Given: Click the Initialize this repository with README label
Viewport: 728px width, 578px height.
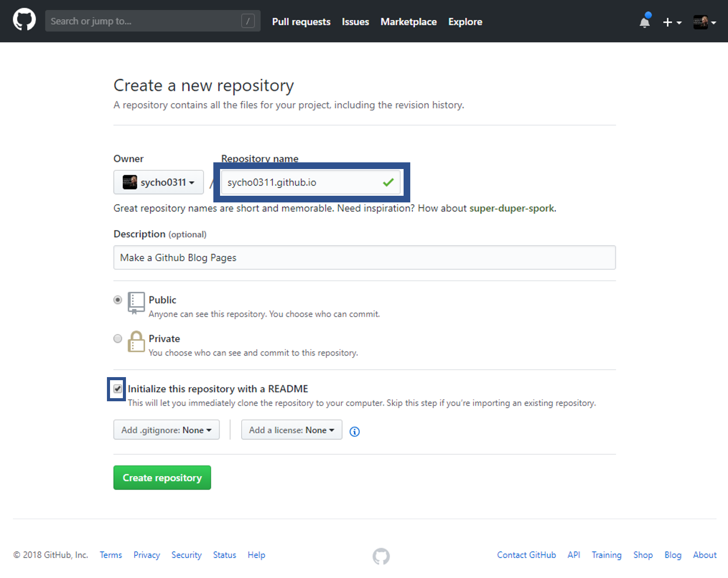Looking at the screenshot, I should (218, 389).
